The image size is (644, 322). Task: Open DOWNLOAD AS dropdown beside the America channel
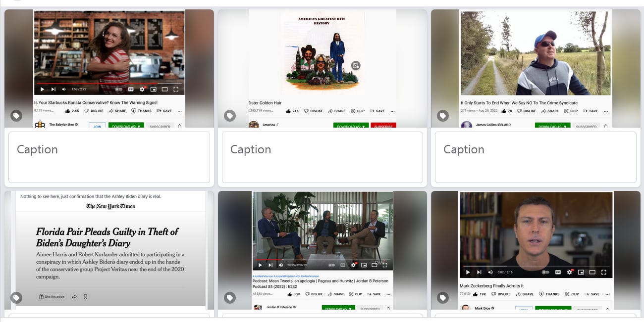[x=351, y=126]
